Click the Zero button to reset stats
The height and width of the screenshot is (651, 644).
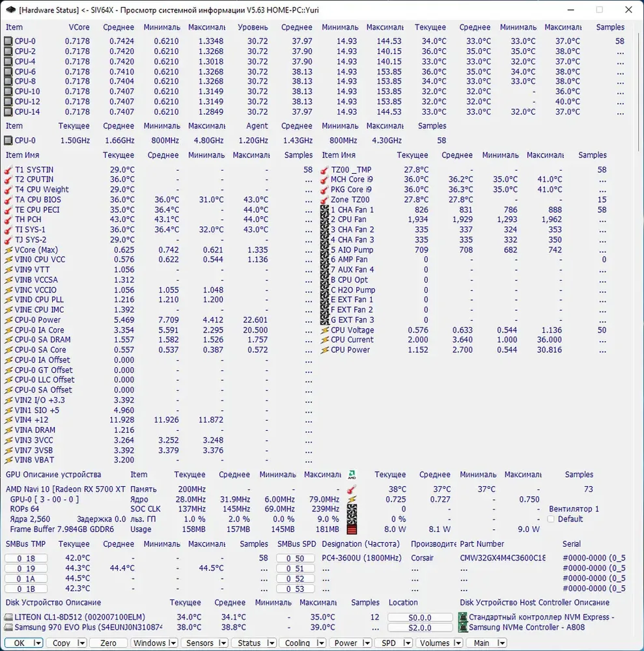click(108, 643)
